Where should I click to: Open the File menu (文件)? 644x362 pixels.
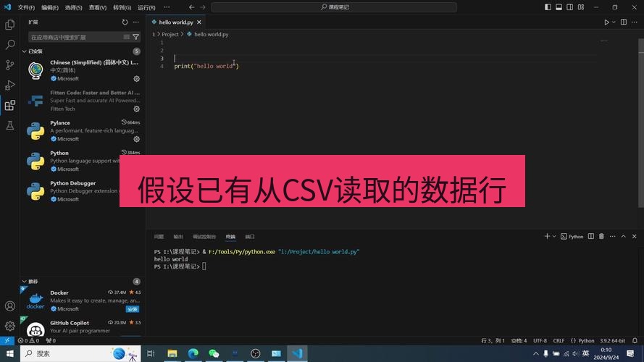click(26, 7)
